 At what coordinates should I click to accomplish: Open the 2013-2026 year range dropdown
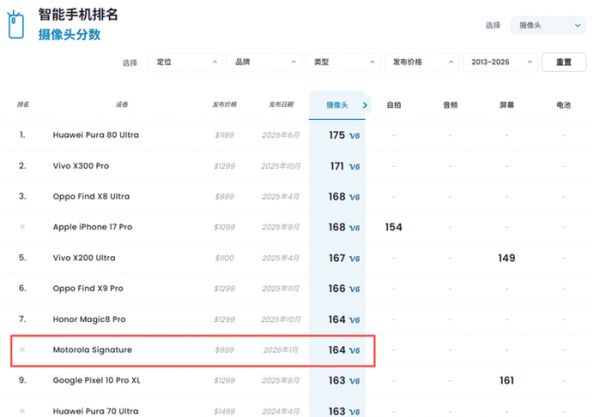[x=498, y=62]
